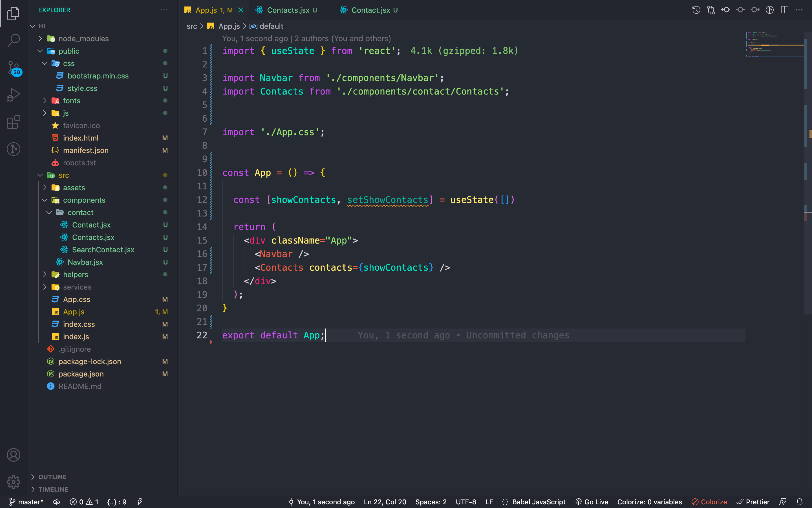The height and width of the screenshot is (508, 812).
Task: Click master branch in status bar
Action: [x=26, y=502]
